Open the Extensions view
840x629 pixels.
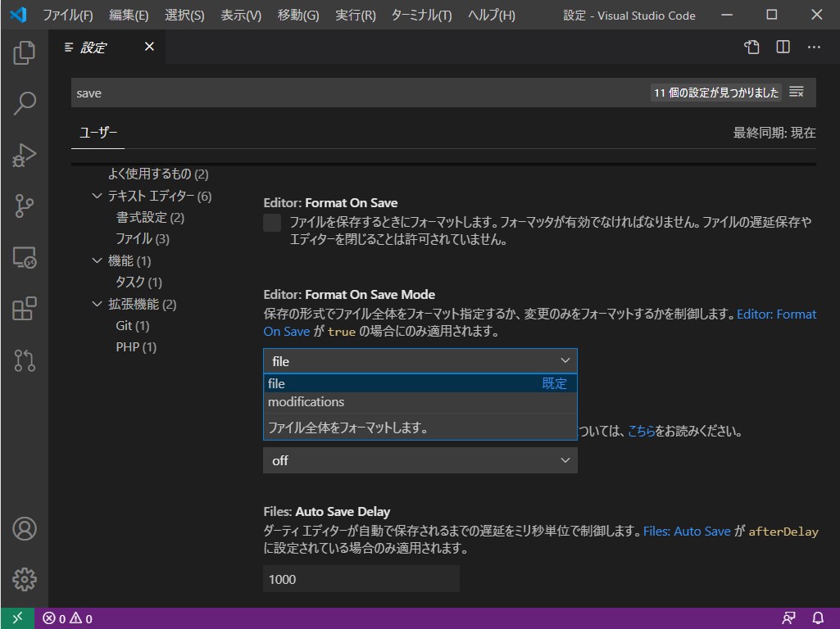tap(25, 309)
